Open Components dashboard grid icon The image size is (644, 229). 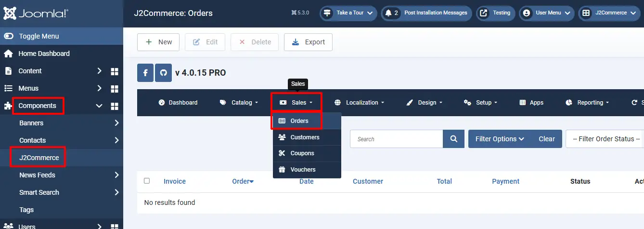[115, 106]
